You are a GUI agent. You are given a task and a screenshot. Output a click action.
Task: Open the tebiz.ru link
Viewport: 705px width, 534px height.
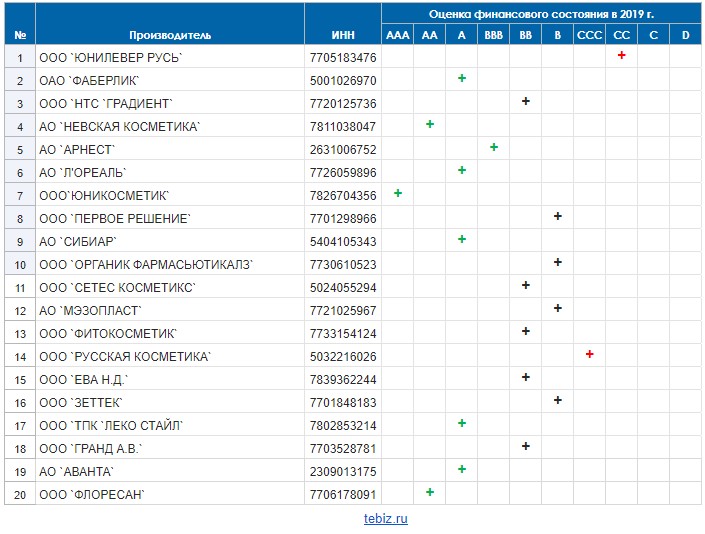(x=386, y=518)
